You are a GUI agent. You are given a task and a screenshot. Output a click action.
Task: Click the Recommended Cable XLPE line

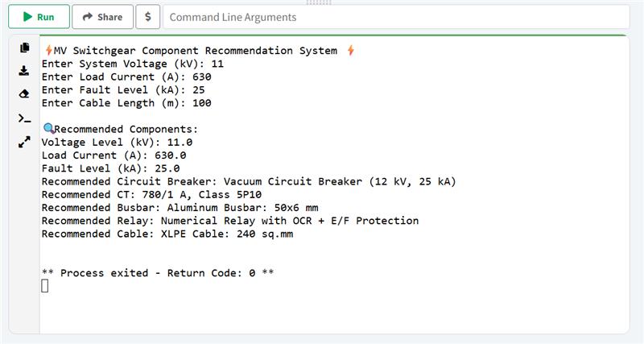tap(167, 234)
